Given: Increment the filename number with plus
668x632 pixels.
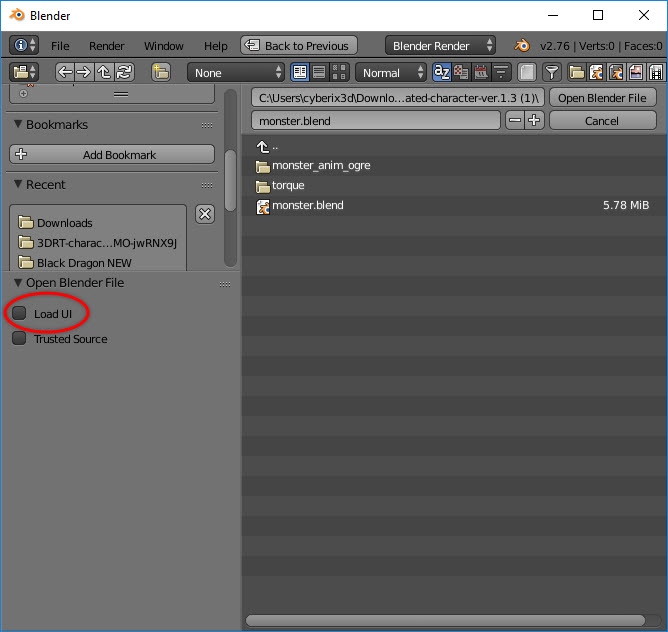Looking at the screenshot, I should pos(534,121).
